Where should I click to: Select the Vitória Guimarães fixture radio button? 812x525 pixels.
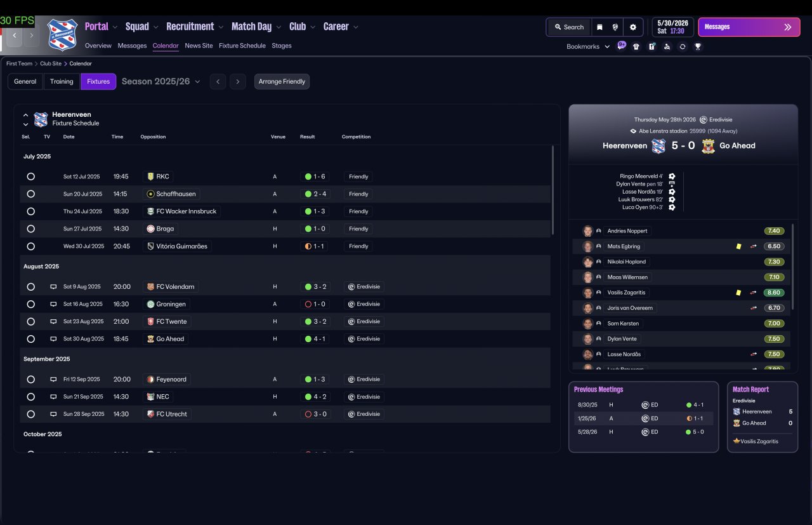click(x=30, y=246)
